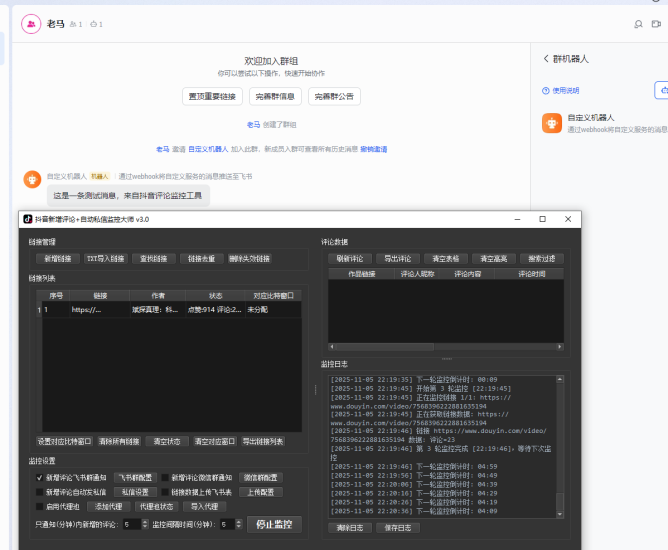Image resolution: width=668 pixels, height=550 pixels.
Task: Click 停止监控 button
Action: pyautogui.click(x=274, y=524)
